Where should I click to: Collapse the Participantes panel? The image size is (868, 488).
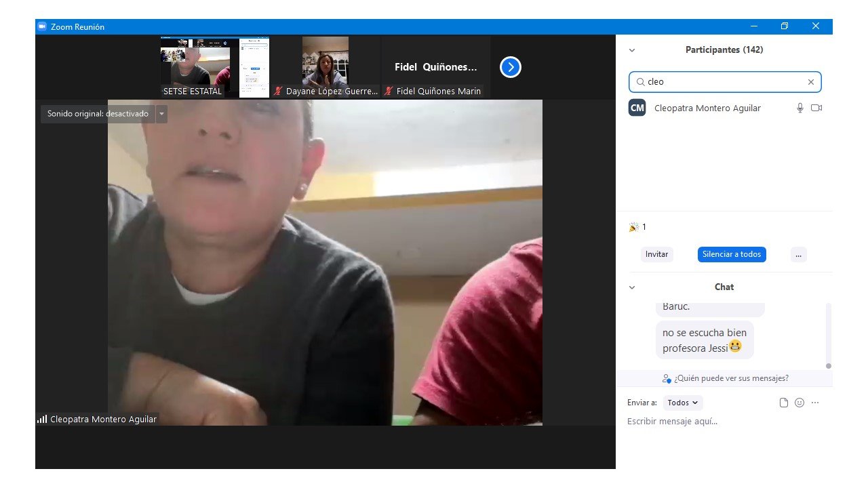(x=632, y=50)
